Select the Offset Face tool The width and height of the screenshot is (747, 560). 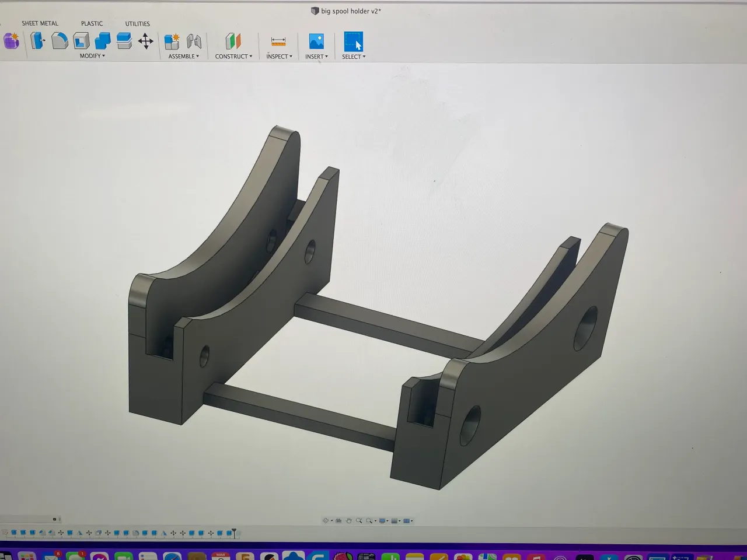pos(124,41)
